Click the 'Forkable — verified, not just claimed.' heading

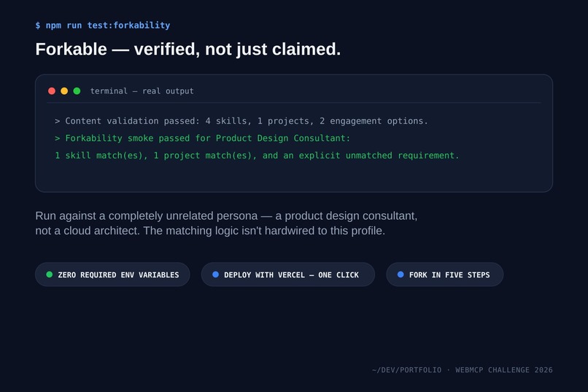(188, 49)
